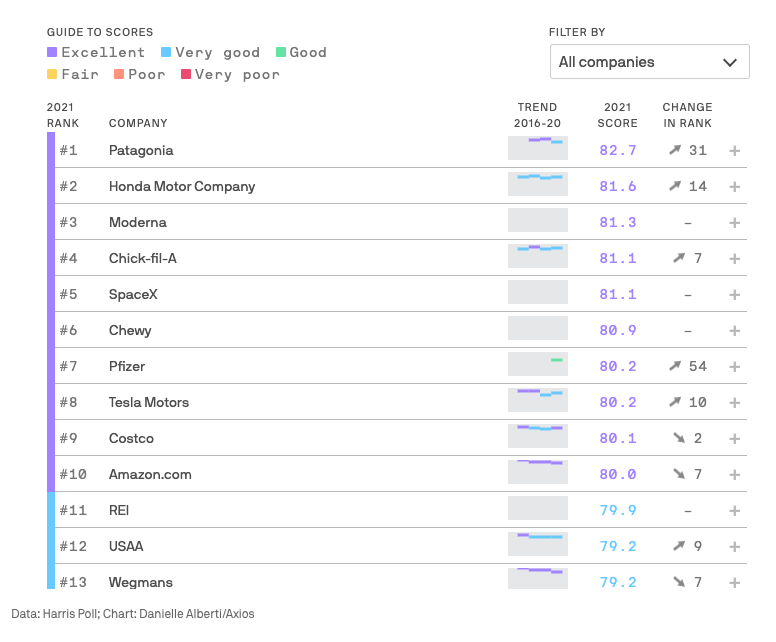Image resolution: width=776 pixels, height=642 pixels.
Task: Click the Costco trend sparkline
Action: click(538, 436)
